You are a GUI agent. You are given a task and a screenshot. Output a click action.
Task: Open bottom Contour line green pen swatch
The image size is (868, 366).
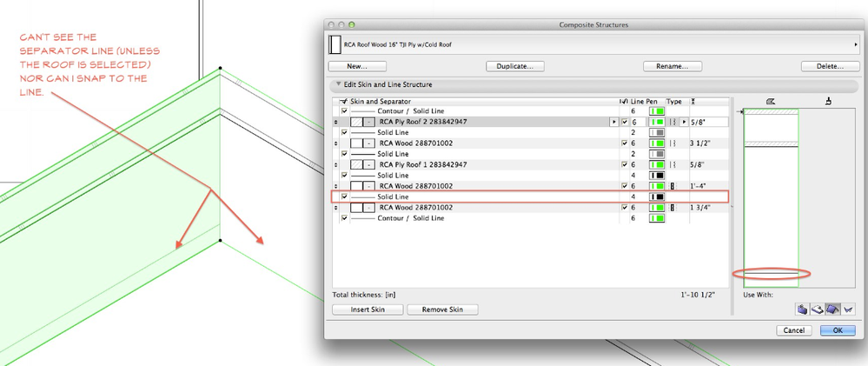pyautogui.click(x=657, y=218)
